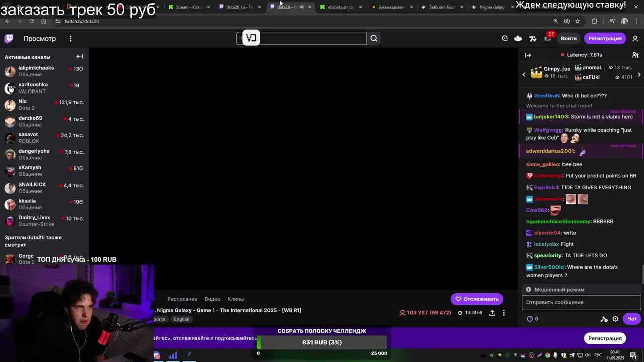
Task: Click the donation goal progress bar
Action: pos(322,342)
